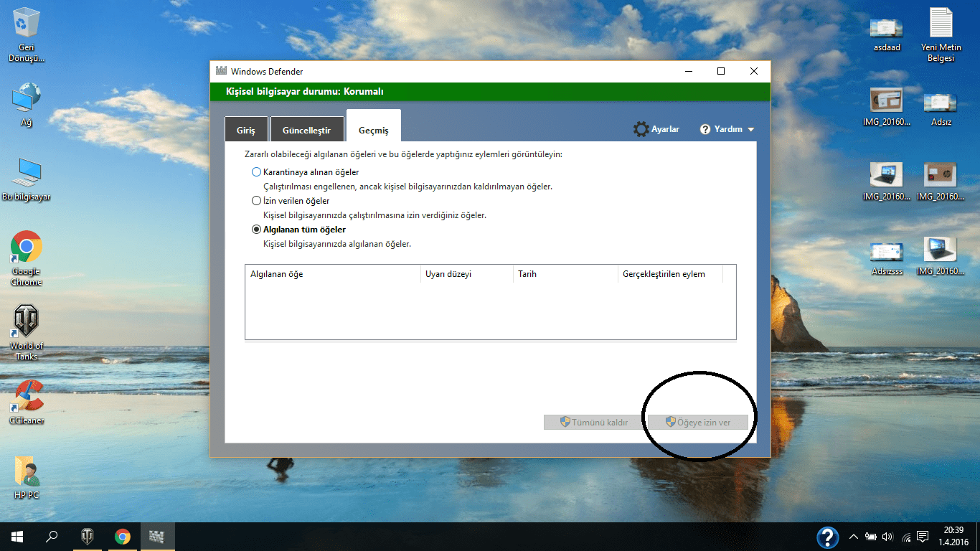The image size is (980, 551).
Task: Select the HP PC user folder icon
Action: (27, 477)
